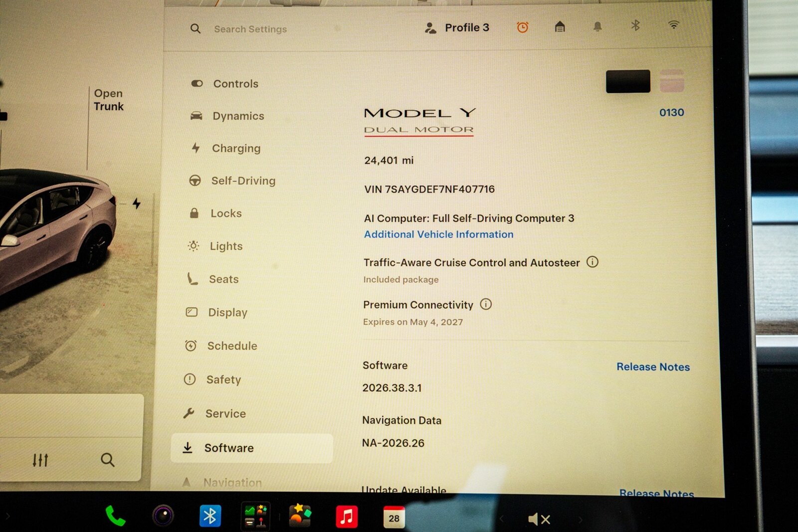Open the Music app in bottom dock
The height and width of the screenshot is (532, 798).
(x=347, y=517)
